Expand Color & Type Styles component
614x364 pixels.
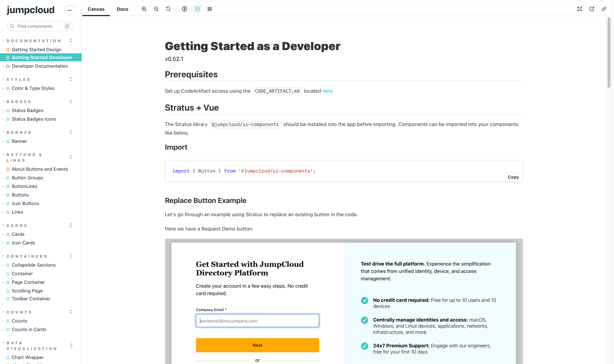(x=33, y=88)
